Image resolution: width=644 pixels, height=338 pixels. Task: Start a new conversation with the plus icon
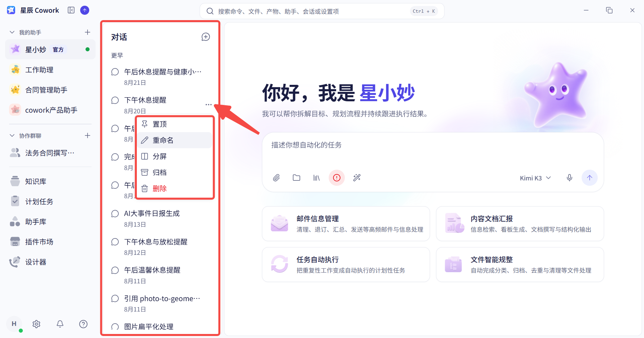[206, 37]
